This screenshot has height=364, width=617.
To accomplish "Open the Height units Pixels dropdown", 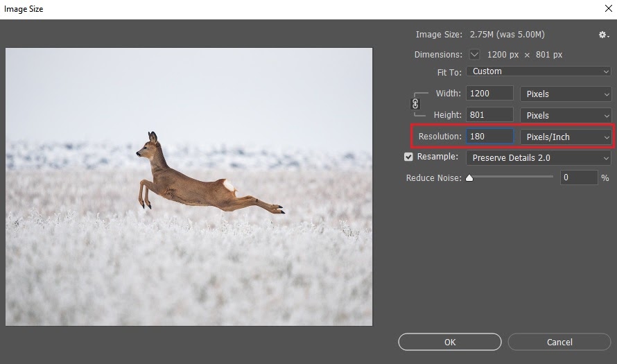I will [566, 115].
